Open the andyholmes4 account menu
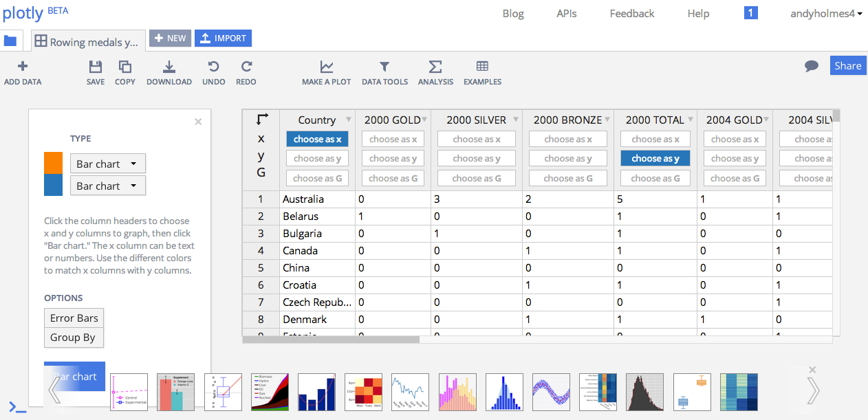The image size is (868, 420). pos(826,13)
